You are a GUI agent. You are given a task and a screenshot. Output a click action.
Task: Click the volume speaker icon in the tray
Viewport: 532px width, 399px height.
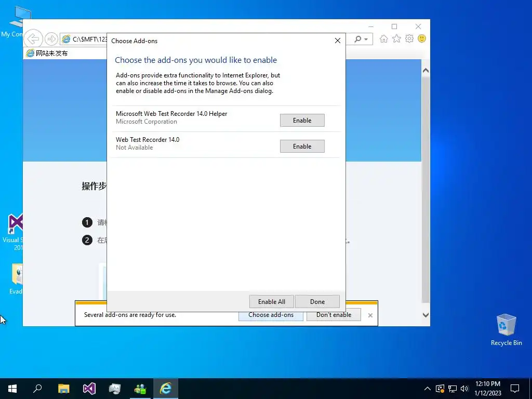(464, 389)
